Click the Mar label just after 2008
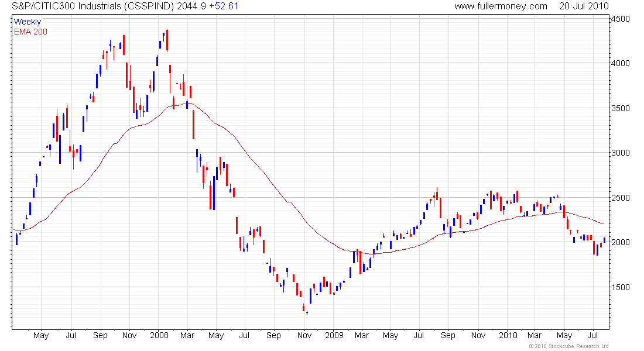Screen dimensions: 644x351 coord(187,335)
